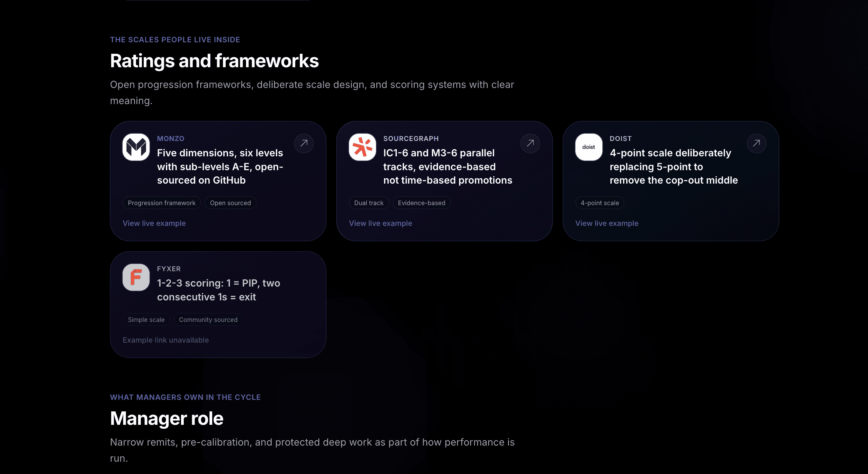Select the 4-point scale tag
868x474 pixels.
pyautogui.click(x=600, y=203)
